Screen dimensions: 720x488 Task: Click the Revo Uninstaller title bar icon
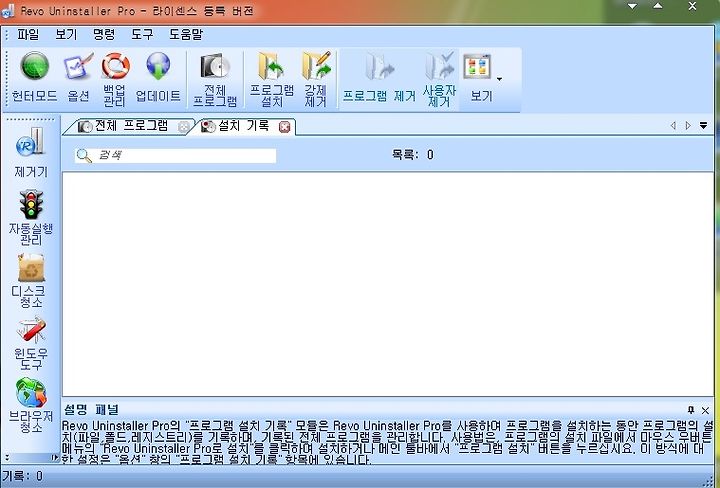8,11
